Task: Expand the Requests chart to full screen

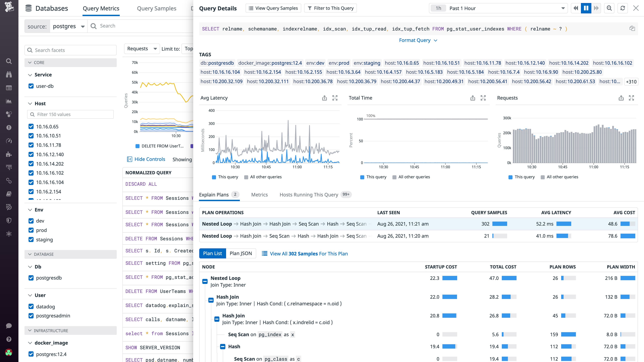Action: pos(631,98)
